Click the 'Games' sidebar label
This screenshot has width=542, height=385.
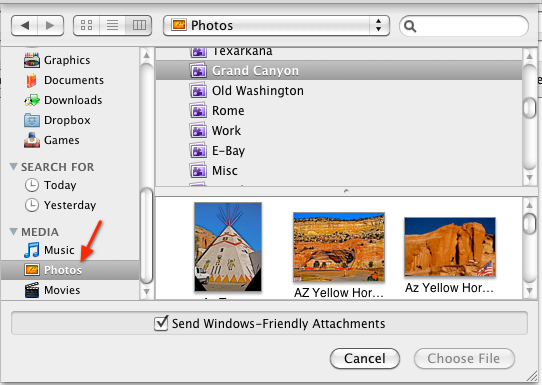[62, 140]
